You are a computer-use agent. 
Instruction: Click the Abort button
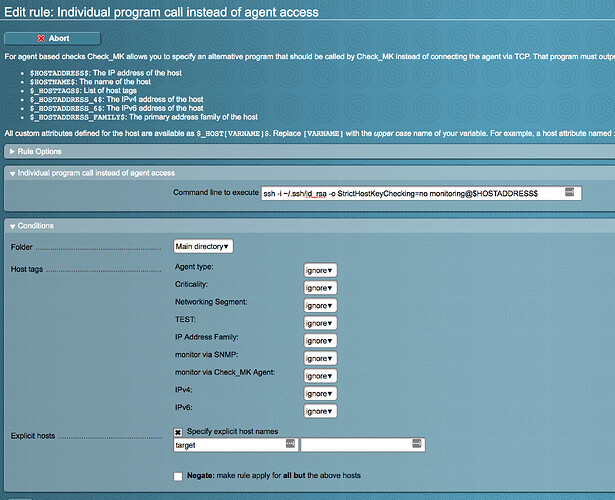click(x=52, y=38)
